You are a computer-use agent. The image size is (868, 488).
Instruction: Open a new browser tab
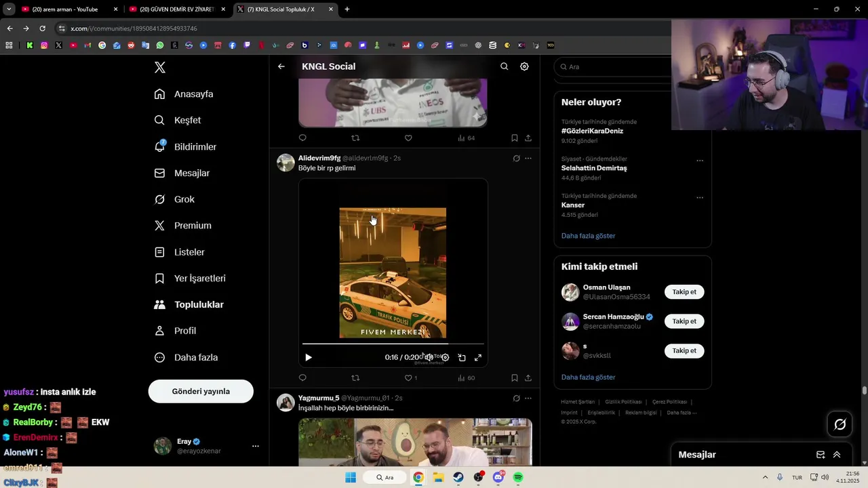point(347,9)
